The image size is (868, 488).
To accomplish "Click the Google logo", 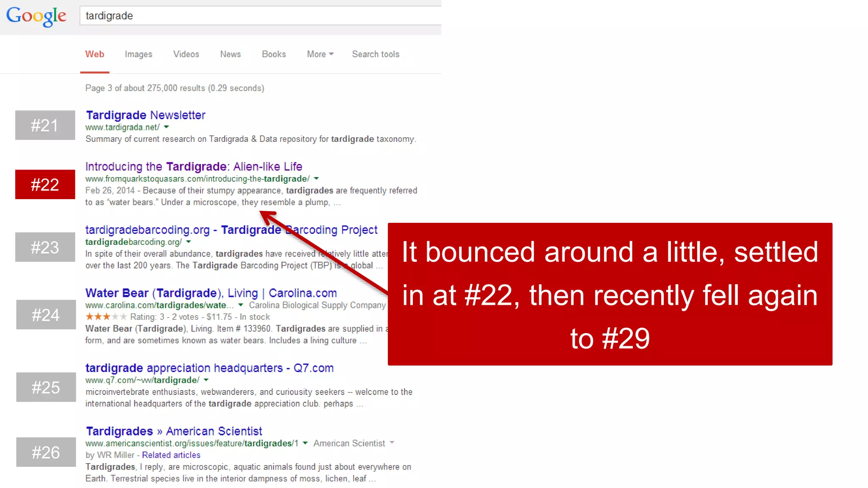I will pos(36,16).
